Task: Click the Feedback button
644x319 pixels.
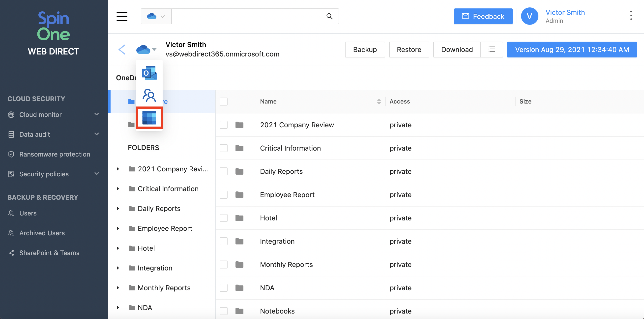Action: pos(483,16)
